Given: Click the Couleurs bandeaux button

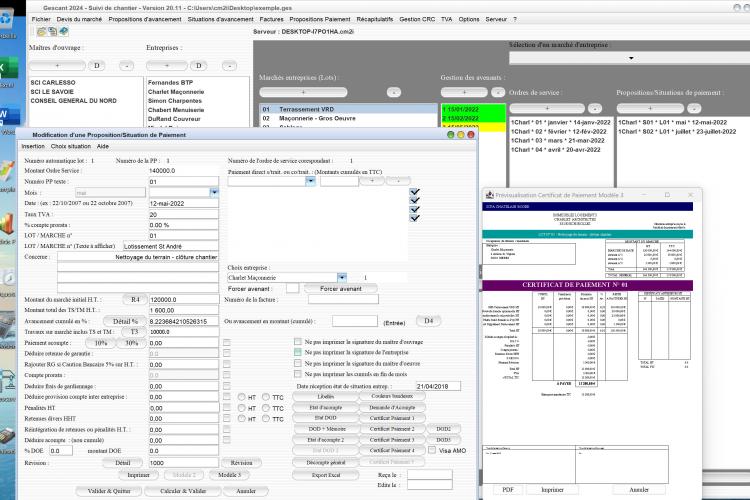Looking at the screenshot, I should click(392, 396).
